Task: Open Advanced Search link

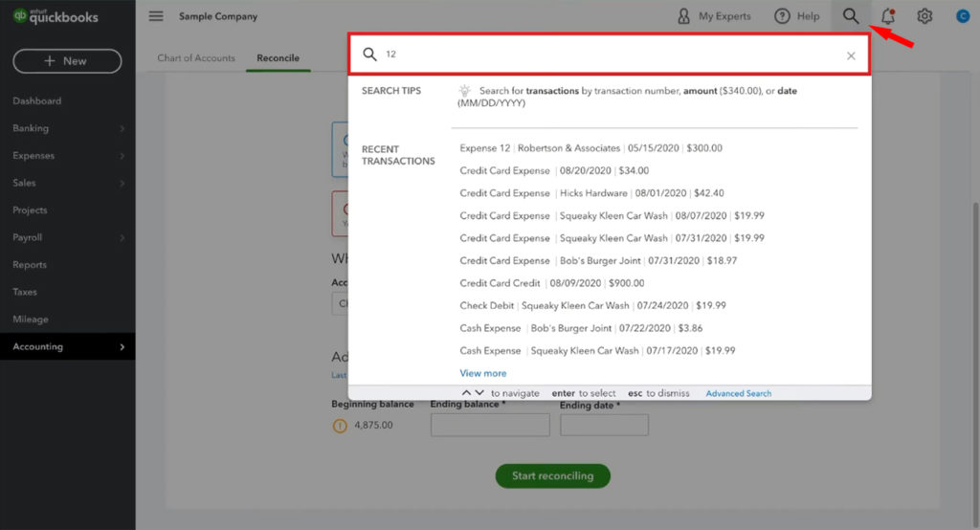Action: [738, 393]
